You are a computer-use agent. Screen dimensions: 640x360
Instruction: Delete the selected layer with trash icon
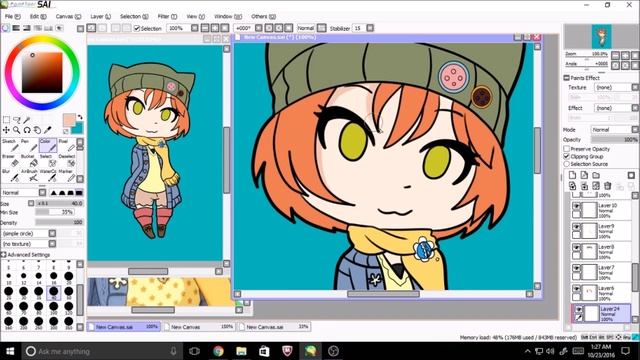coord(608,186)
